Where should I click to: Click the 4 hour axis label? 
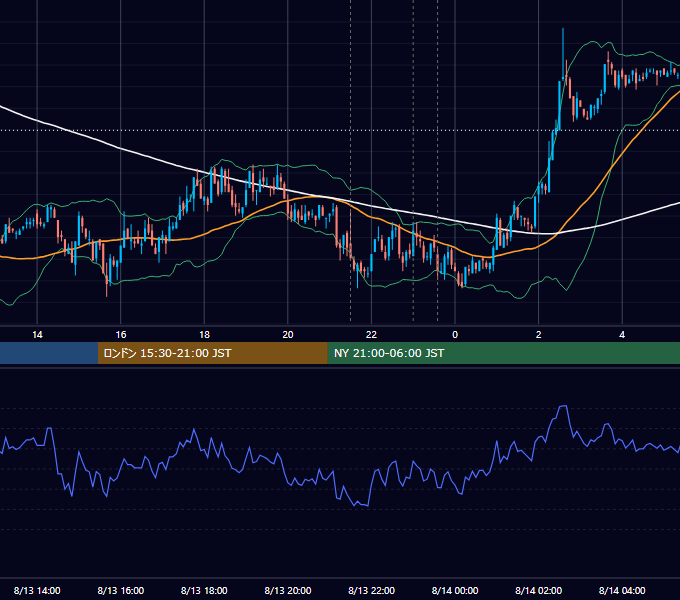coord(622,335)
